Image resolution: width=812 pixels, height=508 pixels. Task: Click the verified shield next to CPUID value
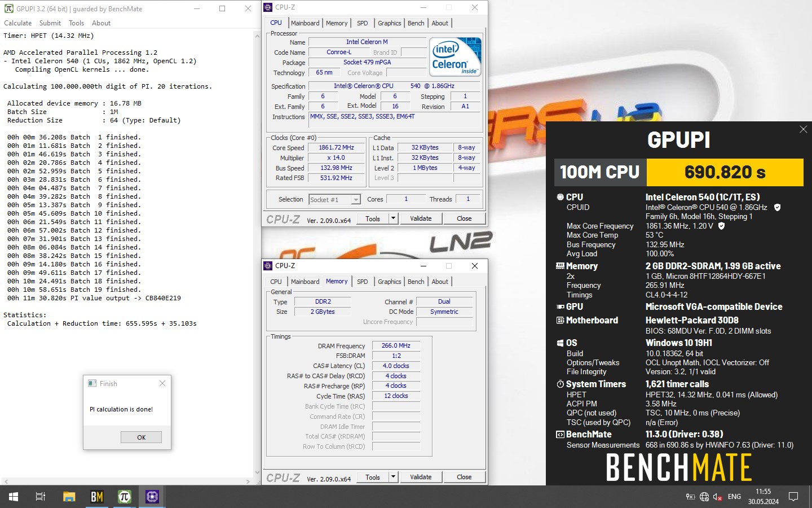tap(777, 207)
